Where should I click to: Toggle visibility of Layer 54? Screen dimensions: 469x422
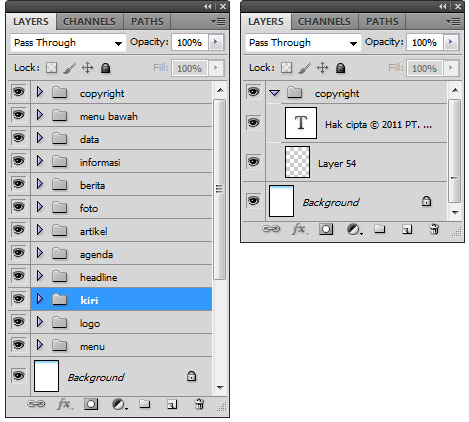(x=254, y=162)
